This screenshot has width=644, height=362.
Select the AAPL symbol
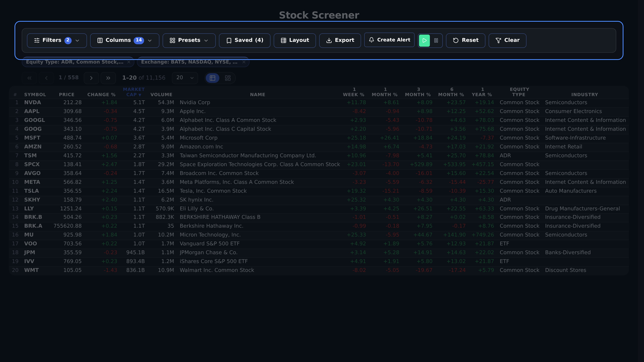[x=32, y=111]
